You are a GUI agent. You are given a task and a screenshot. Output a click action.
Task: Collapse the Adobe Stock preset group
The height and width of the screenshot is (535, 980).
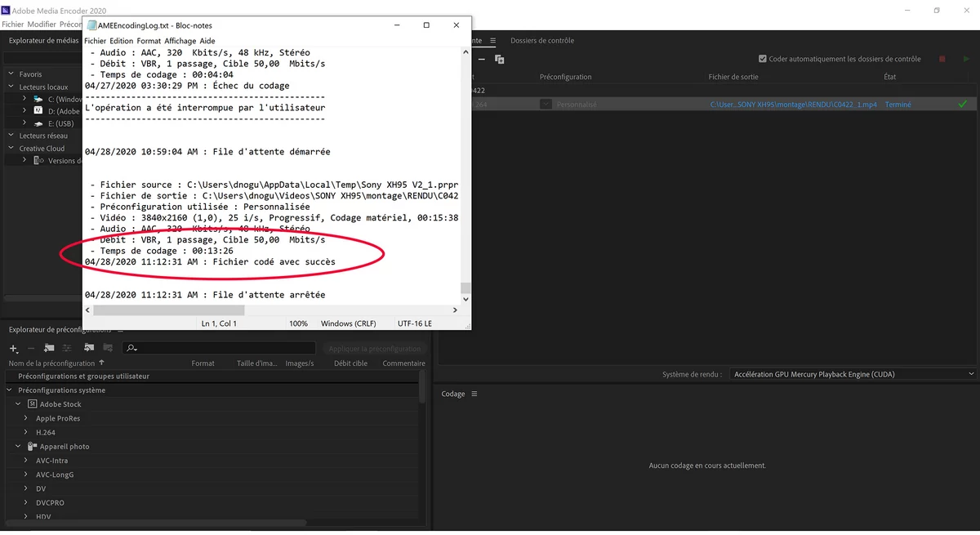pyautogui.click(x=19, y=404)
